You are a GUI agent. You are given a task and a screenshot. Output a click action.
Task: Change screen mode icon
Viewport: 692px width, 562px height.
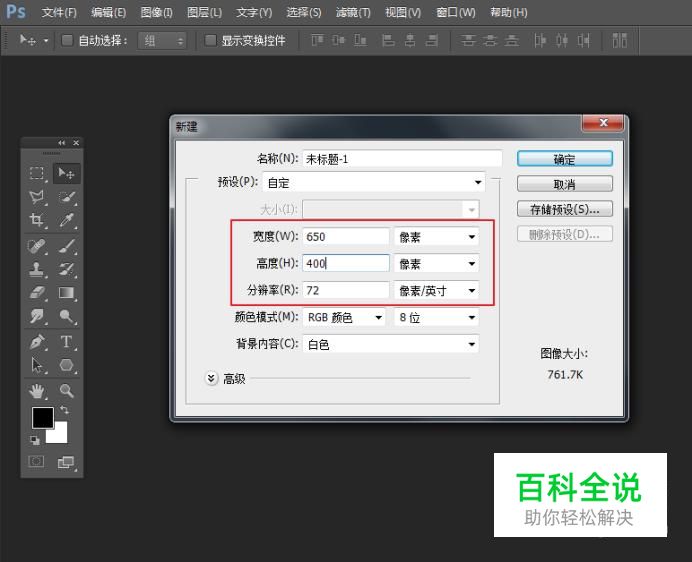point(66,462)
